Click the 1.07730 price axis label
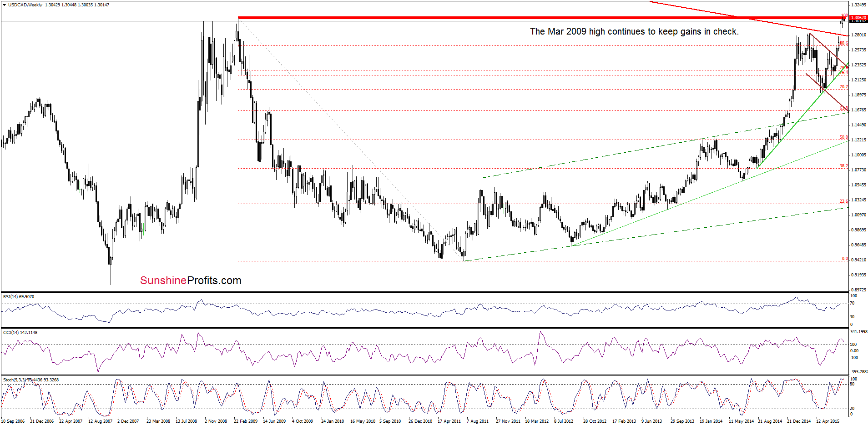The width and height of the screenshot is (868, 425). (x=858, y=170)
